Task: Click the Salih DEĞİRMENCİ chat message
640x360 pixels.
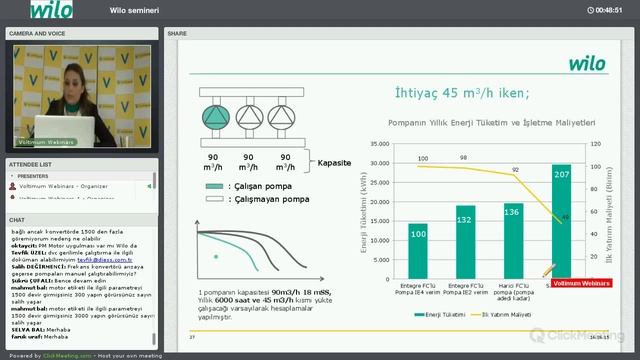Action: [78, 270]
